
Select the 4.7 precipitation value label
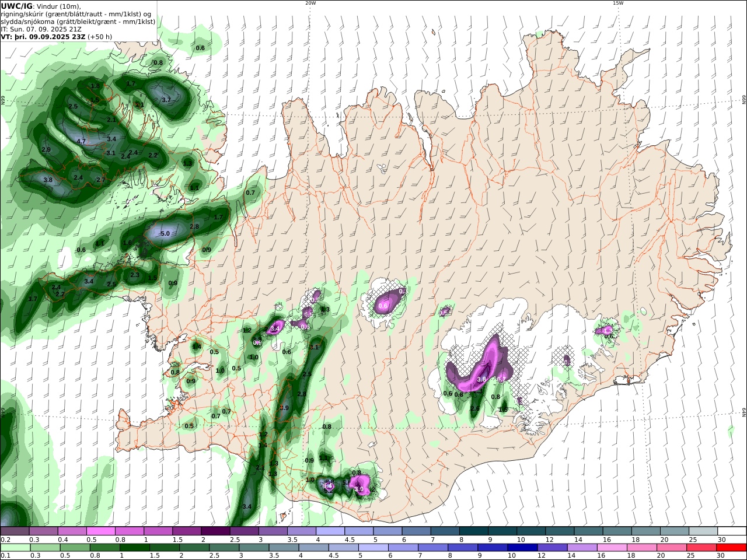coord(81,142)
